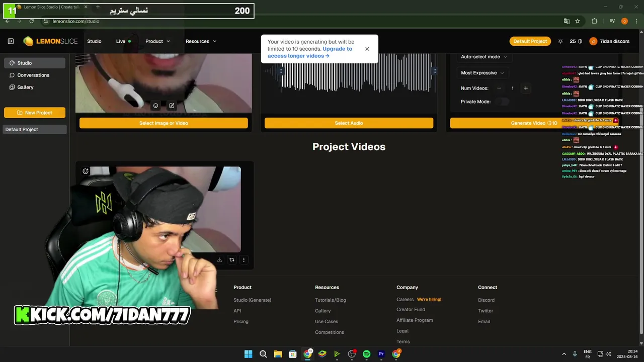This screenshot has width=644, height=362.
Task: Click right trim handle of audio waveform
Action: point(434,71)
